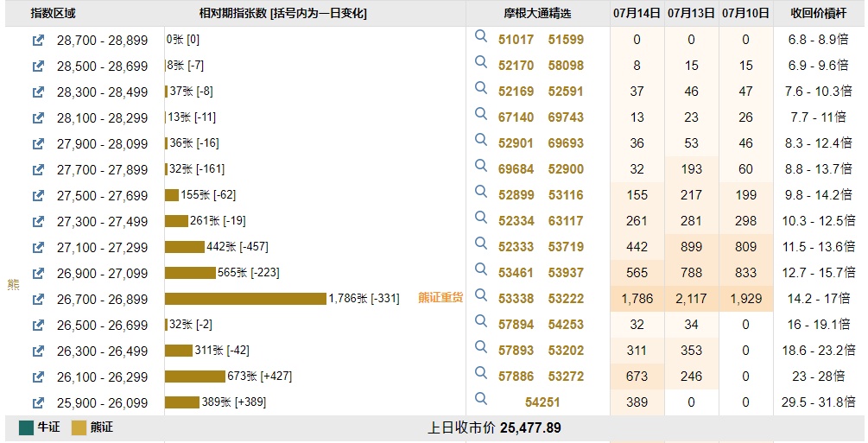Open external link icon for 25,900 - 26,099
868x443 pixels.
[38, 402]
